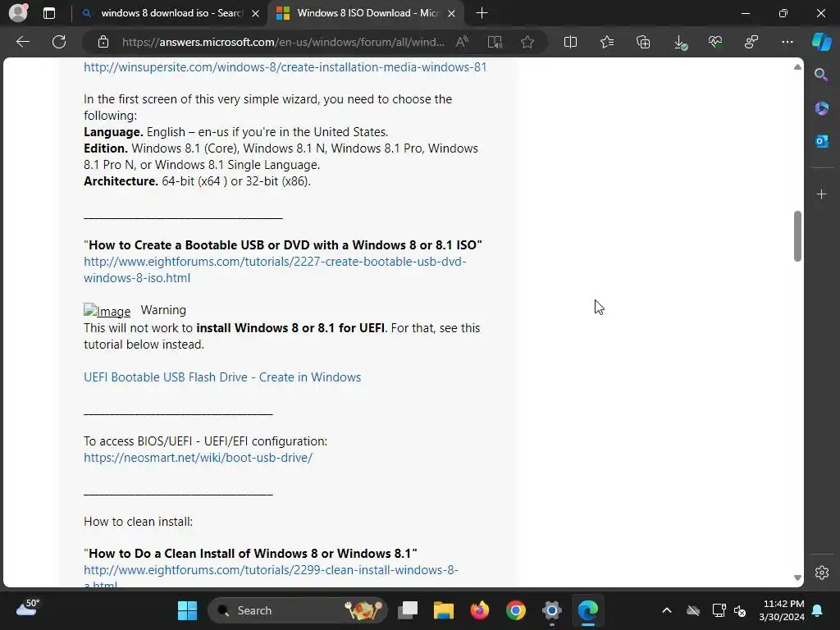Open the Favorites list
This screenshot has height=630, width=840.
607,42
